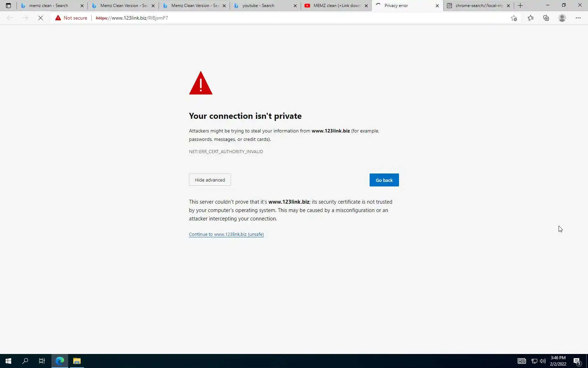Open File Explorer from the taskbar
The width and height of the screenshot is (588, 368).
click(x=77, y=361)
